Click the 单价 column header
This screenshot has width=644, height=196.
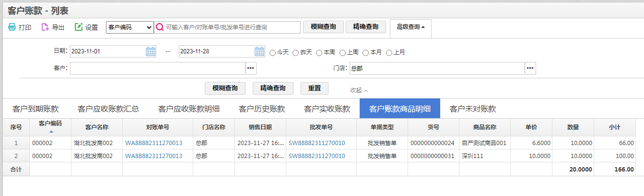(x=531, y=127)
